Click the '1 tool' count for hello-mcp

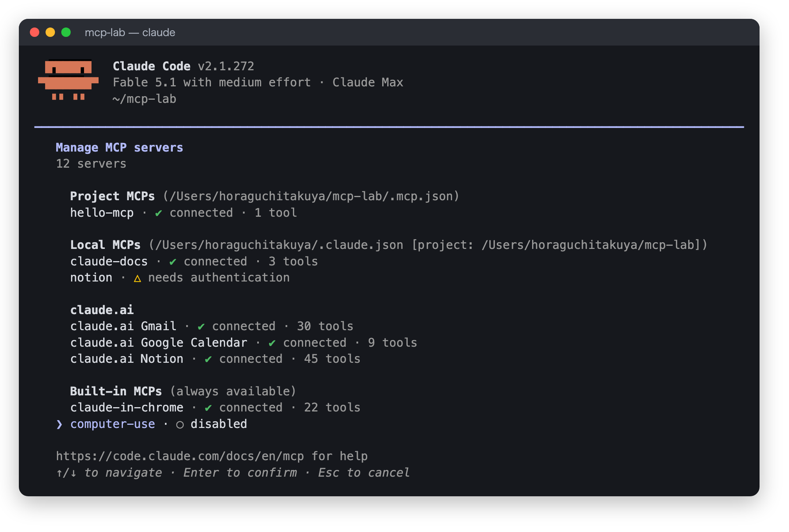(x=275, y=213)
